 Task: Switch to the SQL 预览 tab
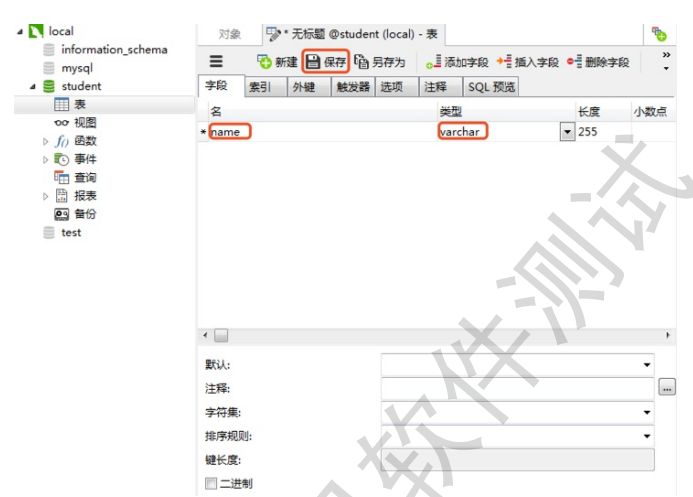[491, 87]
